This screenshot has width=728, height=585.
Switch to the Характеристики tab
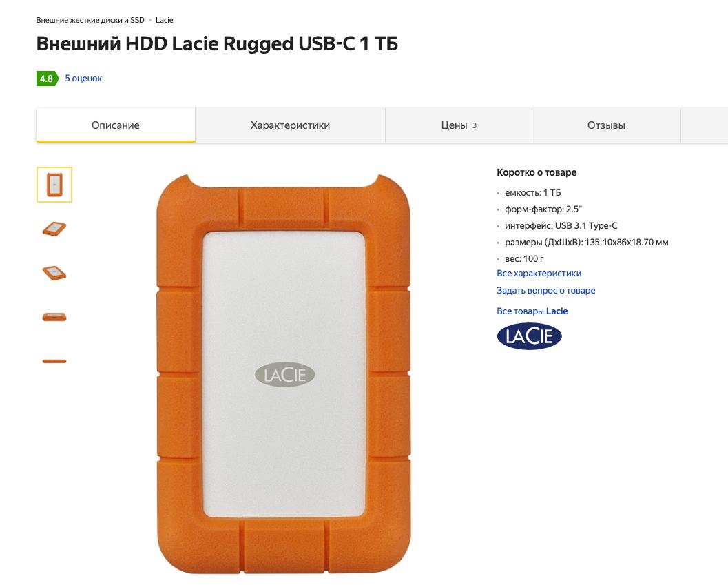[290, 125]
